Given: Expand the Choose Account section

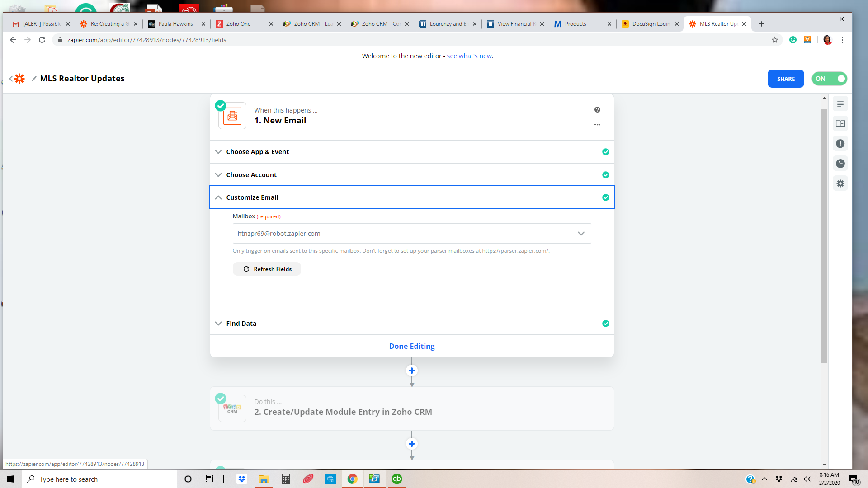Looking at the screenshot, I should point(412,175).
